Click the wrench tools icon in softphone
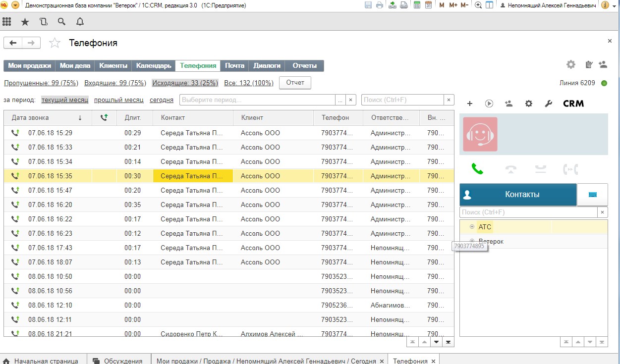This screenshot has height=364, width=620. (548, 104)
